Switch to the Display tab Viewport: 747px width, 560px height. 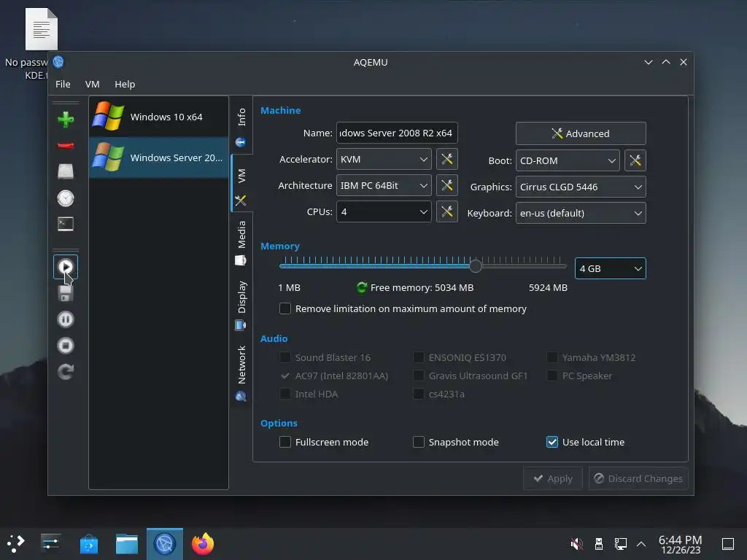(241, 305)
